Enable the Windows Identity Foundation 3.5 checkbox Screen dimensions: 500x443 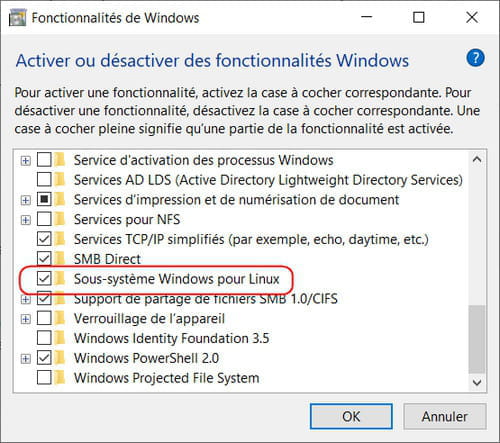click(44, 338)
